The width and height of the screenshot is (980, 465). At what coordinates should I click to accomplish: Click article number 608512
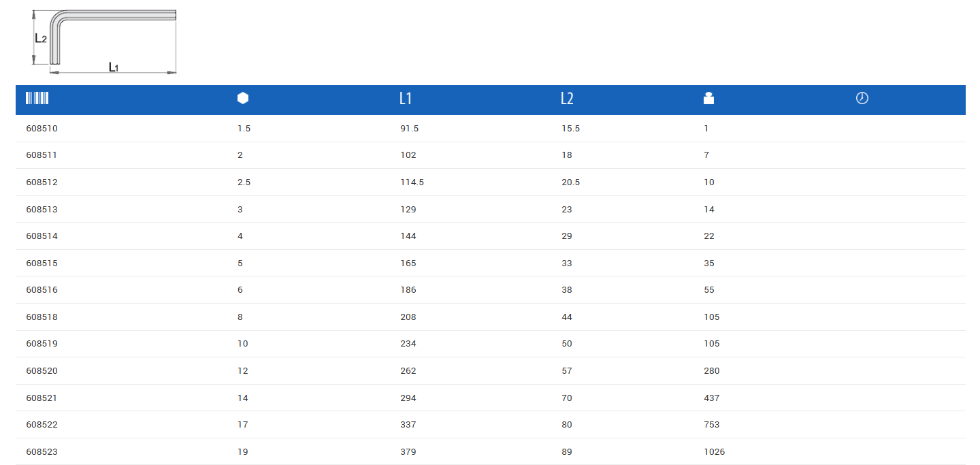click(42, 182)
